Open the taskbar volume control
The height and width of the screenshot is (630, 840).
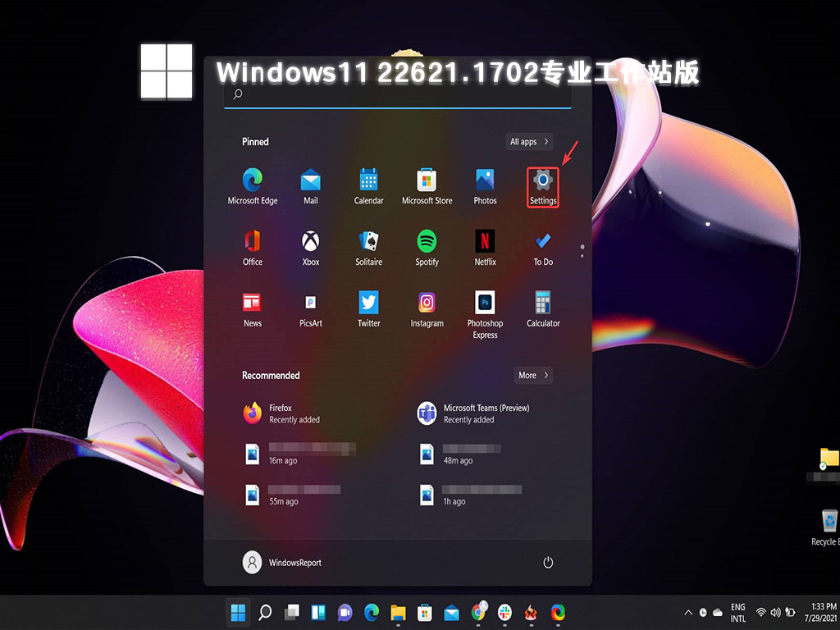[x=776, y=613]
